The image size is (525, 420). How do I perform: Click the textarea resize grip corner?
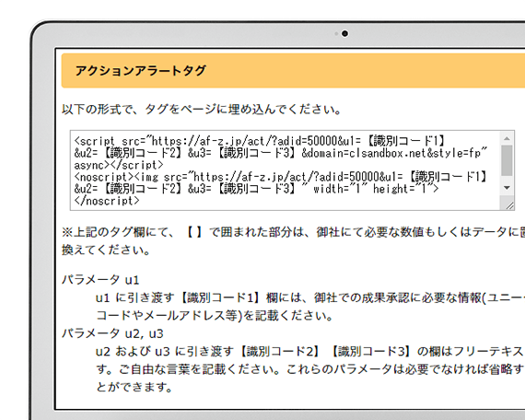pyautogui.click(x=509, y=205)
